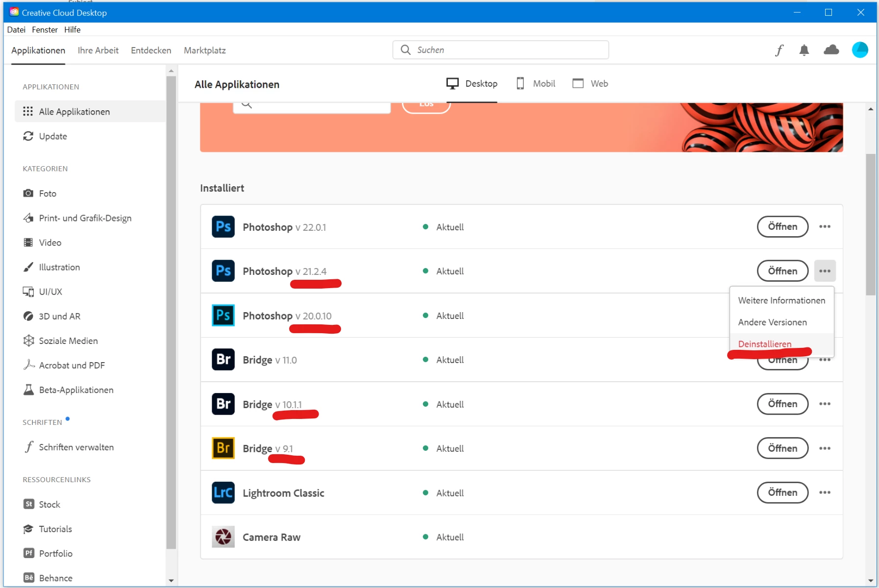Click Bridge v 10.1.1 app icon
Viewport: 879px width, 588px height.
point(223,404)
